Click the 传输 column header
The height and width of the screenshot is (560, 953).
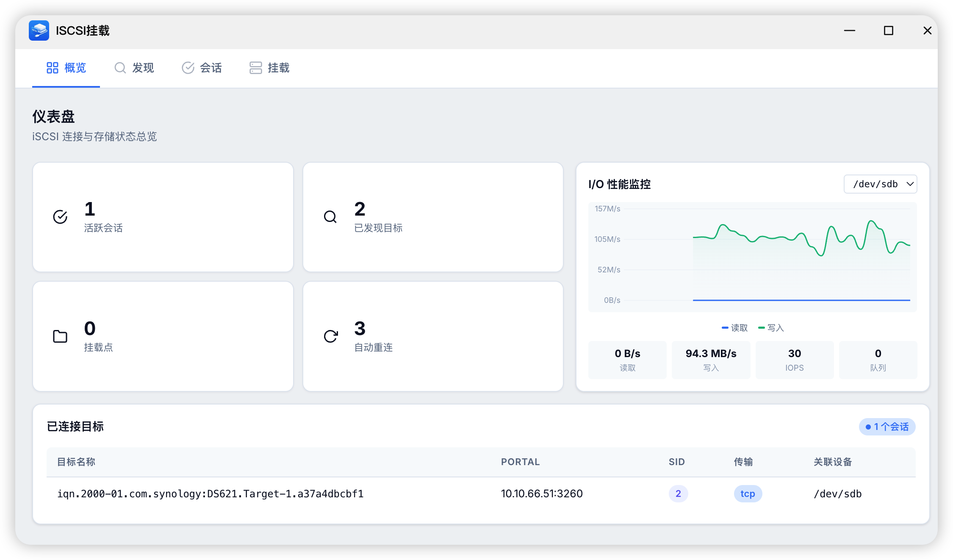click(x=743, y=462)
